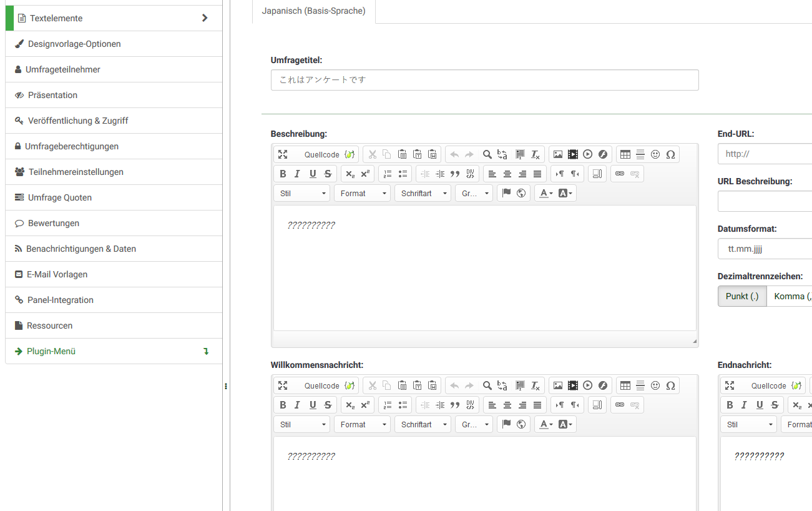Open Schriftart dropdown in Willkommensnachricht editor
This screenshot has height=511, width=812.
(423, 424)
